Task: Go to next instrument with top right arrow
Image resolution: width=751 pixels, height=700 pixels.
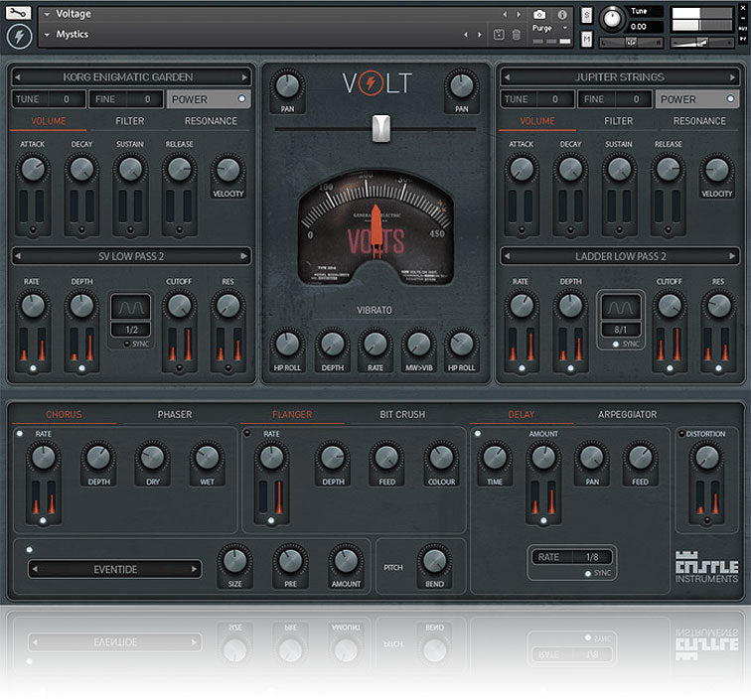Action: (x=519, y=14)
